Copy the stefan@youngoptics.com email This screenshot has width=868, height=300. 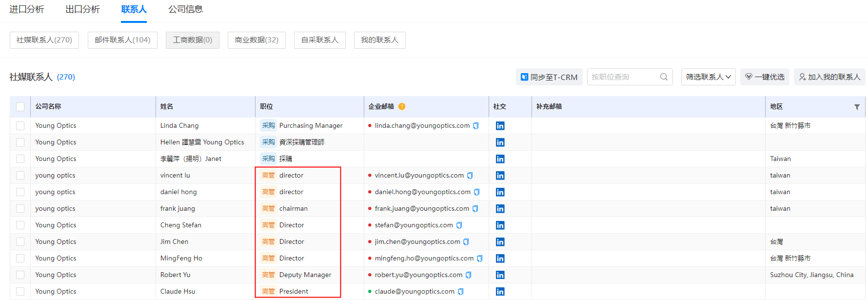pos(459,225)
